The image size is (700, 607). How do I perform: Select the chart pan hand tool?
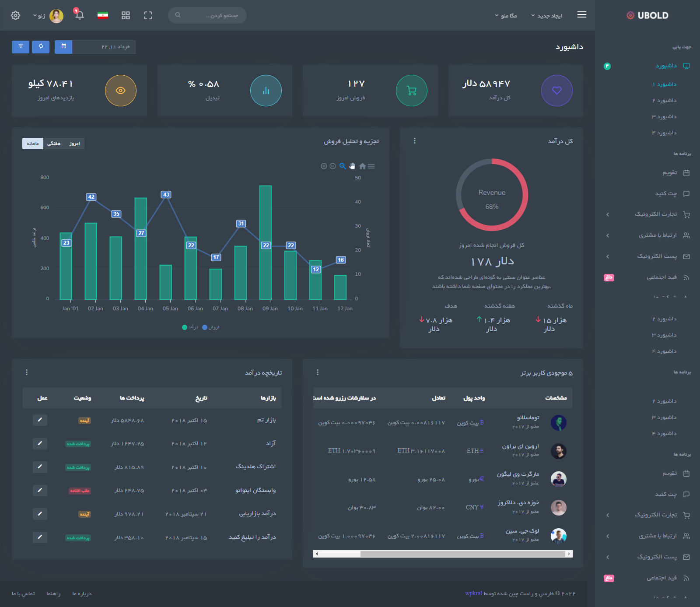[x=352, y=166]
